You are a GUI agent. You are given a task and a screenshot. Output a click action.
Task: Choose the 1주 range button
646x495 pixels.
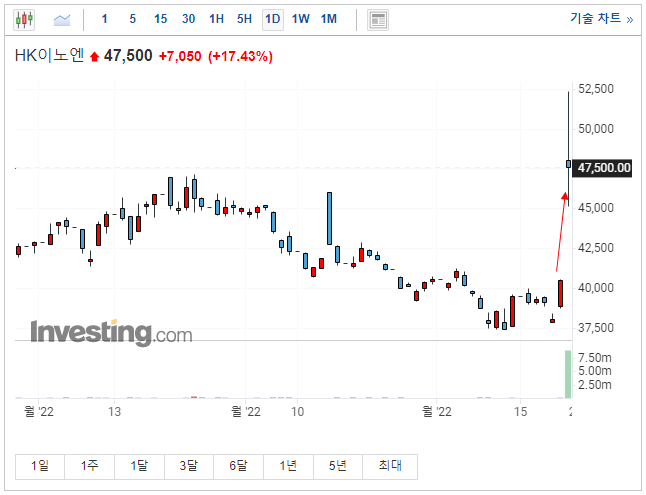[x=90, y=467]
